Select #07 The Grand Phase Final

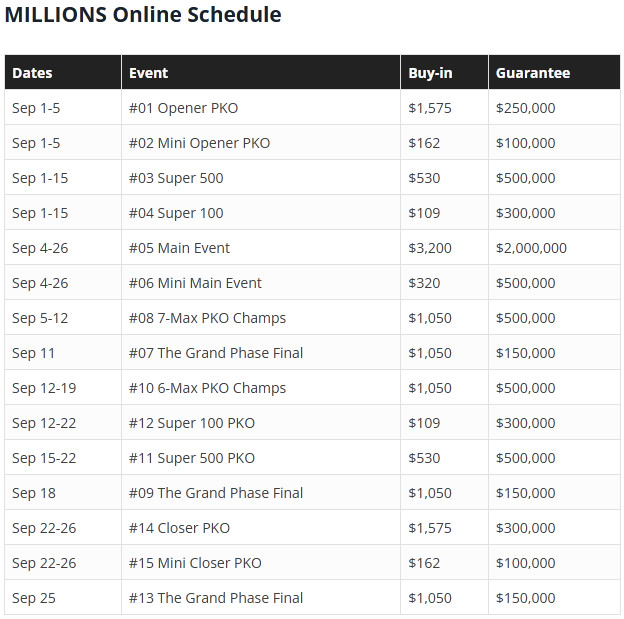pos(216,353)
